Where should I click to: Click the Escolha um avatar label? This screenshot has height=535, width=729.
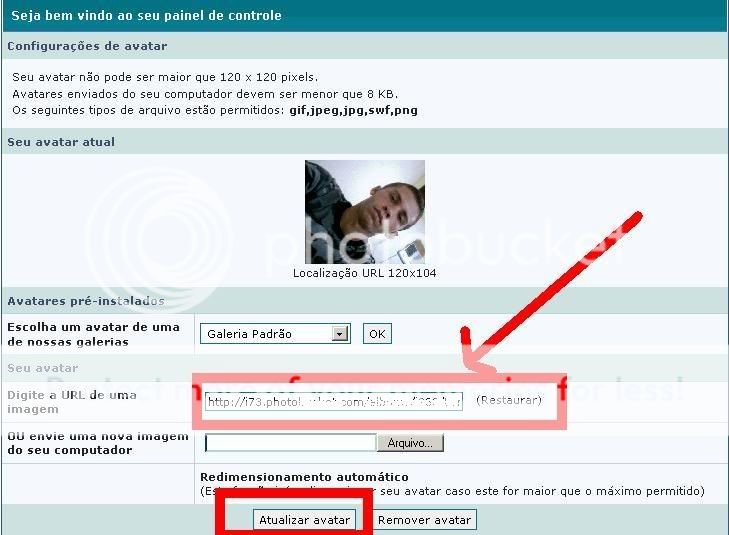coord(93,334)
